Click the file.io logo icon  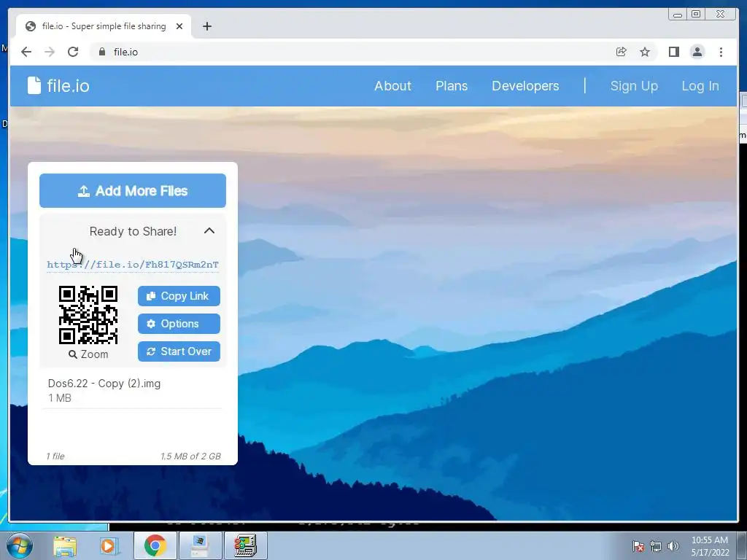[x=34, y=86]
